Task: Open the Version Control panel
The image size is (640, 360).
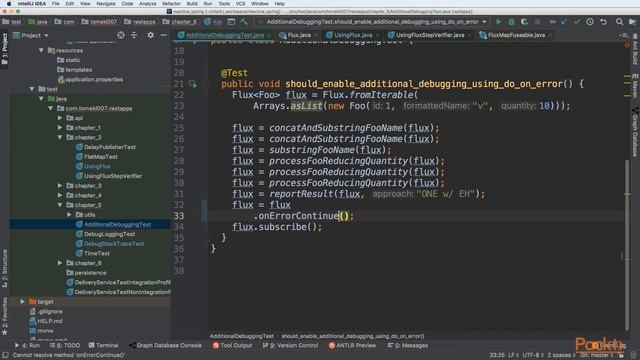Action: click(291, 345)
